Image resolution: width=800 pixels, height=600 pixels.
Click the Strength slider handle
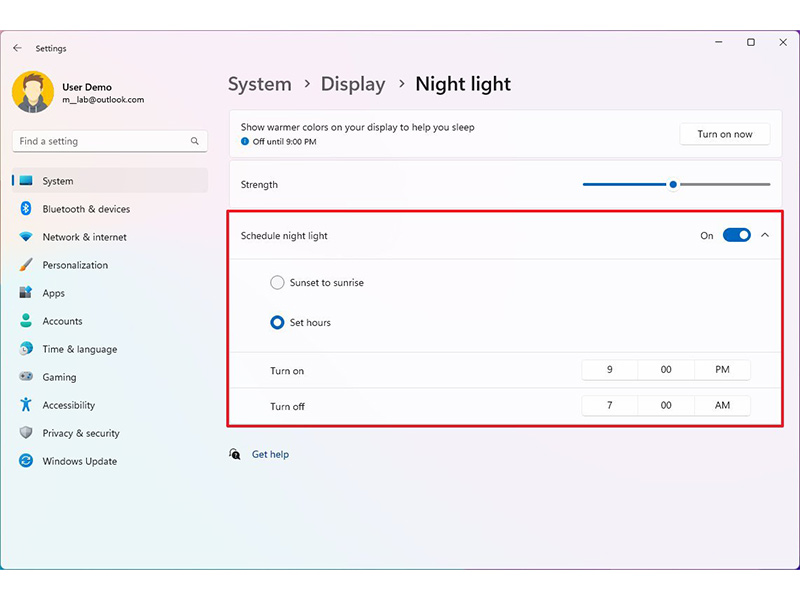point(673,184)
